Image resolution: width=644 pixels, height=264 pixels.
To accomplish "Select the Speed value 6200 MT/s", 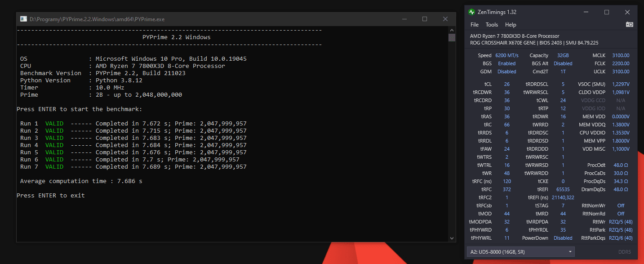I will pyautogui.click(x=507, y=55).
